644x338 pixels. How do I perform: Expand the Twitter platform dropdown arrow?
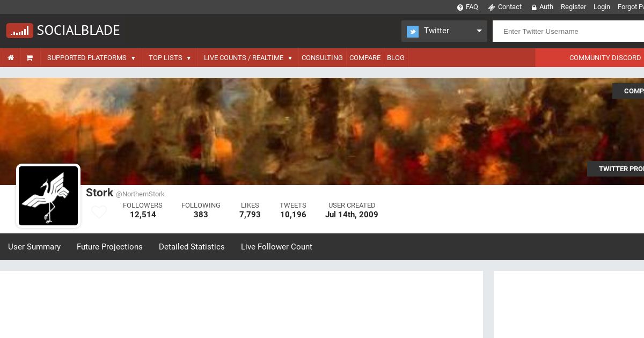[479, 31]
